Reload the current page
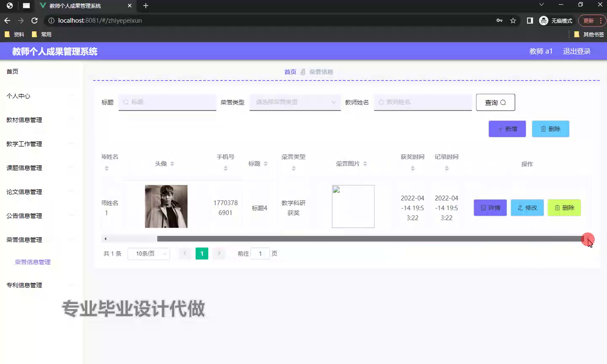Viewport: 607px width, 364px height. point(35,20)
